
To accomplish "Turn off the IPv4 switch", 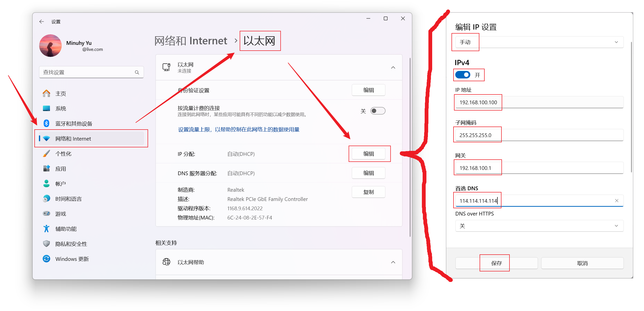I will pyautogui.click(x=463, y=75).
